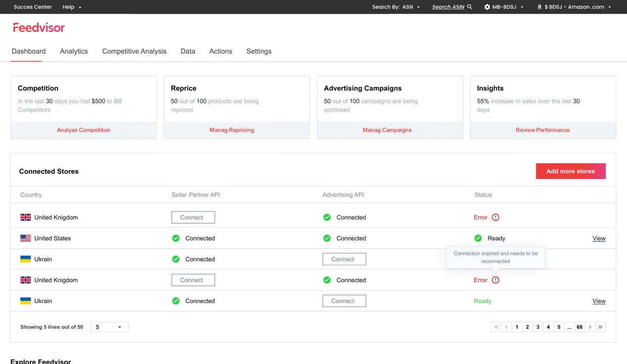This screenshot has width=627, height=364.
Task: Click the UK flag in the fourth row
Action: (x=25, y=280)
